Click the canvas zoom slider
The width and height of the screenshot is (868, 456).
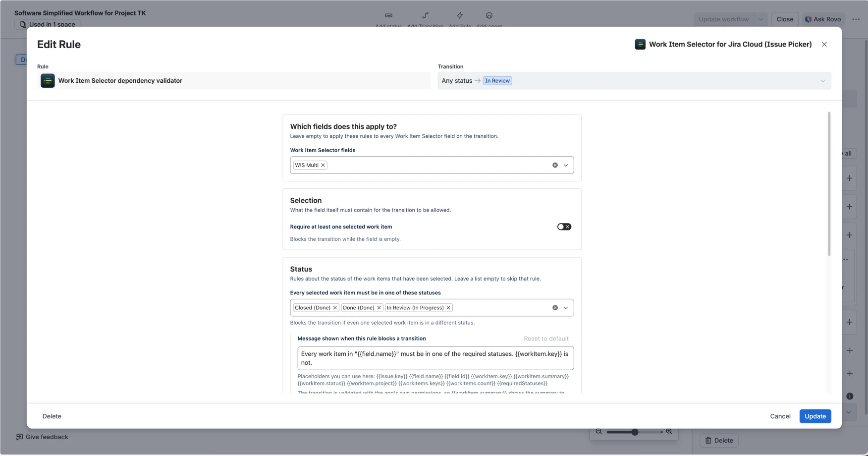tap(634, 432)
